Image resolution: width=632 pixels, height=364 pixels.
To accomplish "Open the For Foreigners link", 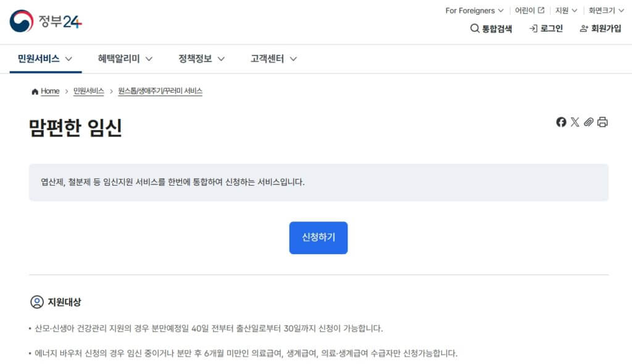I will pyautogui.click(x=472, y=10).
